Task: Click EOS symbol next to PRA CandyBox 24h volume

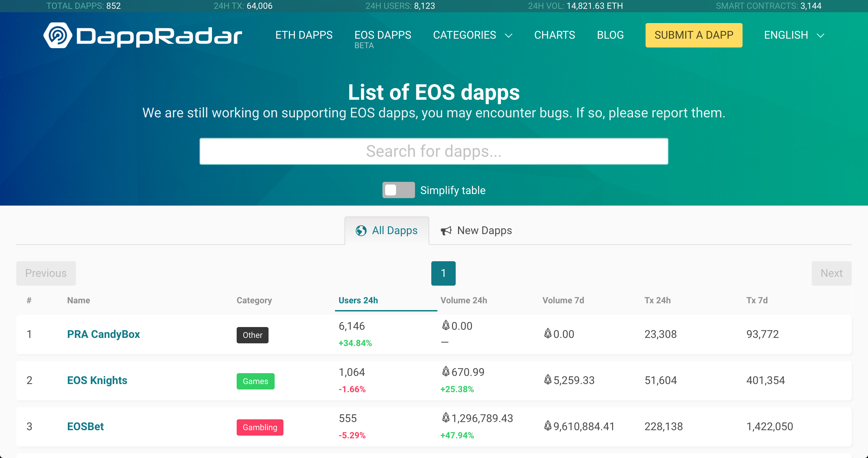Action: 446,325
